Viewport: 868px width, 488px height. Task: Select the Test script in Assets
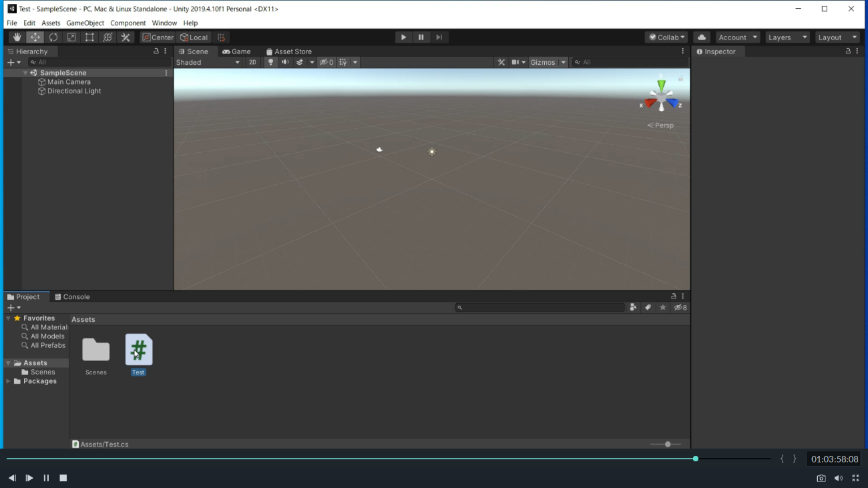point(138,349)
